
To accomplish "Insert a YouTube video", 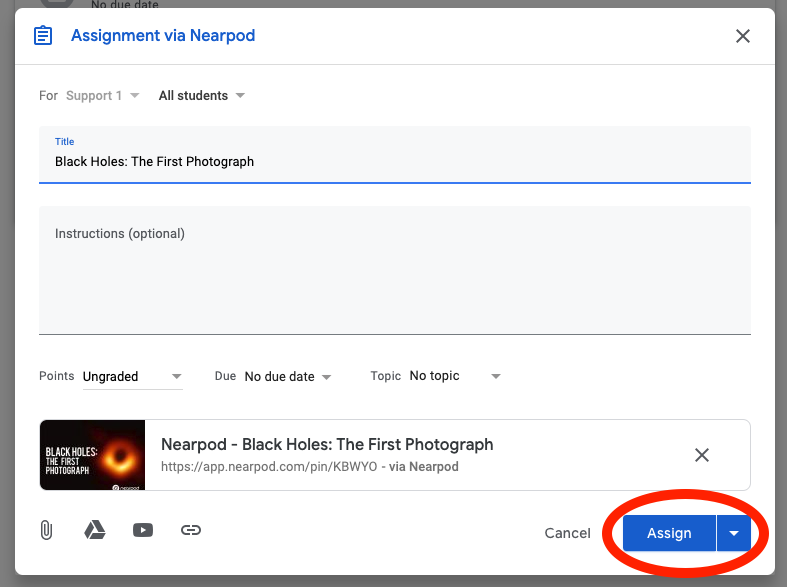I will (x=143, y=530).
